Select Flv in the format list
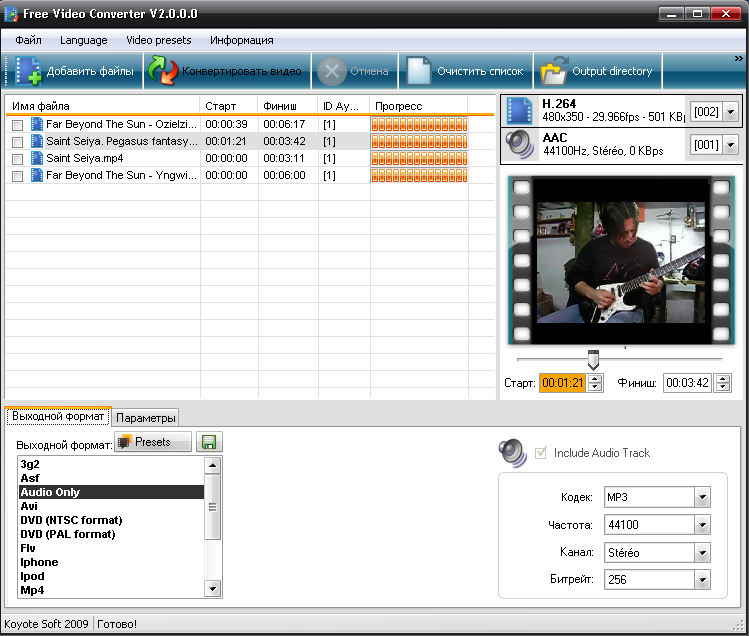This screenshot has width=749, height=636. click(111, 548)
